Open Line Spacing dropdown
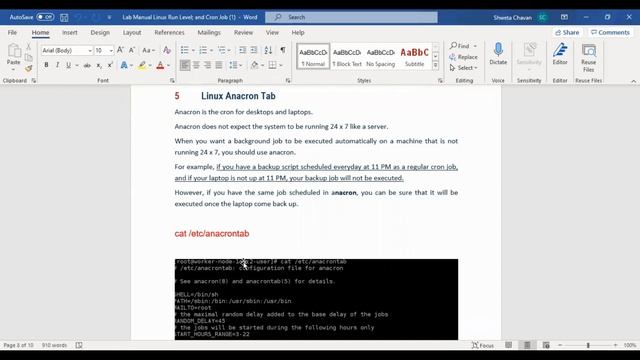The width and height of the screenshot is (640, 360). click(x=236, y=65)
